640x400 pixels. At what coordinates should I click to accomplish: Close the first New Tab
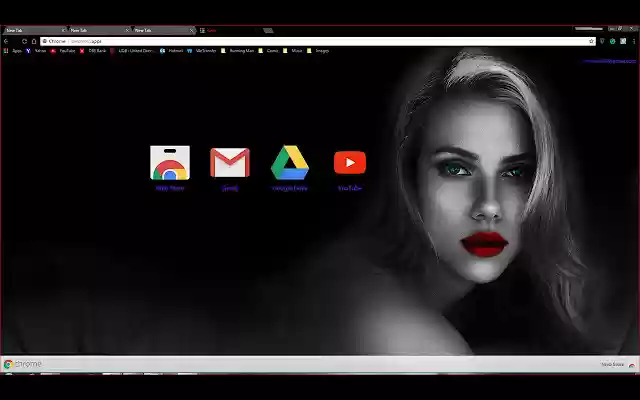[x=63, y=30]
